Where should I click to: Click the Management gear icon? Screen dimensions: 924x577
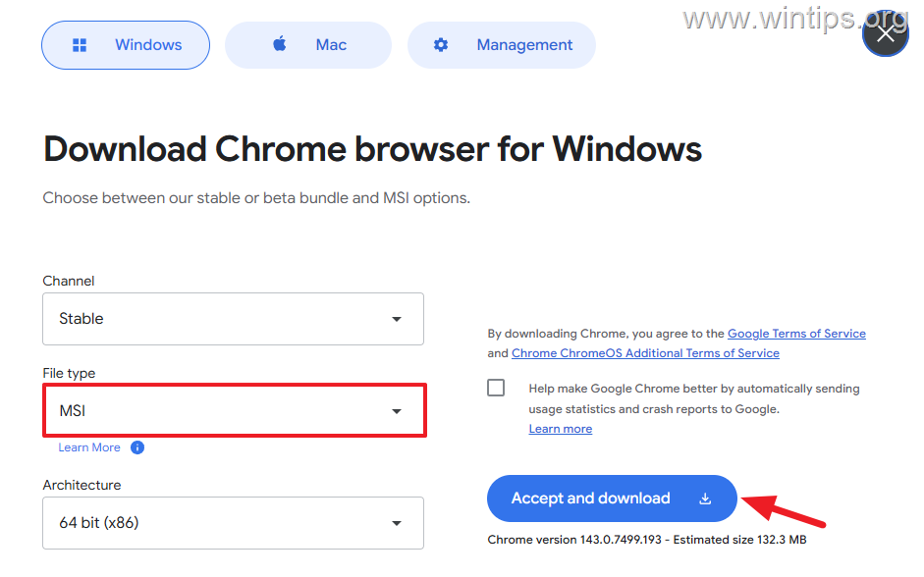coord(441,45)
